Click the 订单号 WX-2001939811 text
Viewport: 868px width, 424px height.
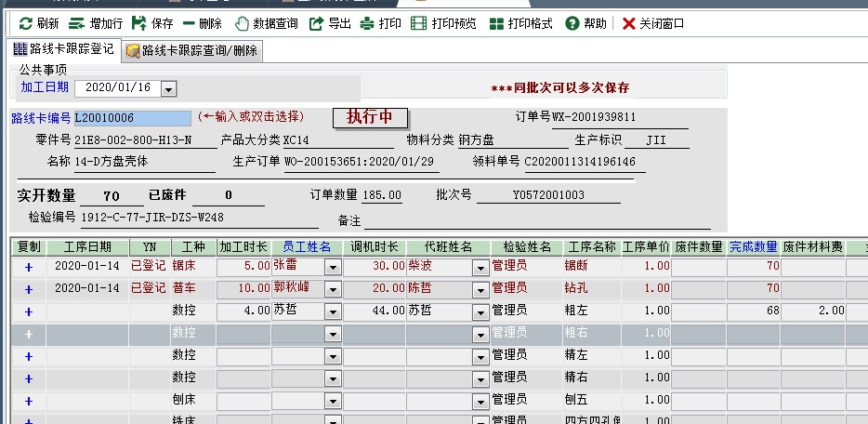(x=594, y=117)
